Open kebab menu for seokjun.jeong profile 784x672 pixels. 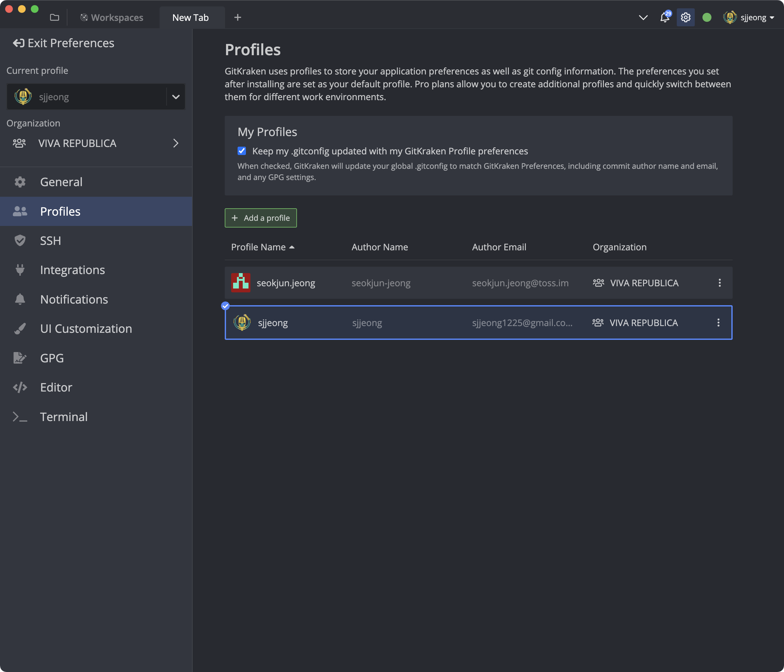[719, 283]
